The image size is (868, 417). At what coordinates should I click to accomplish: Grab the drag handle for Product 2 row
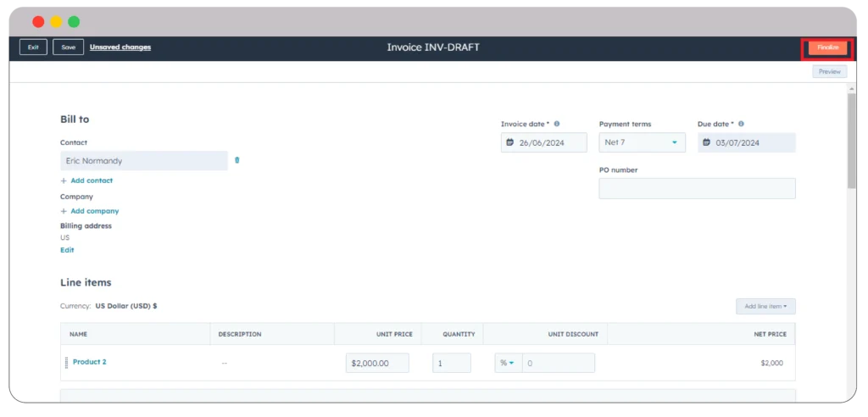tap(67, 363)
